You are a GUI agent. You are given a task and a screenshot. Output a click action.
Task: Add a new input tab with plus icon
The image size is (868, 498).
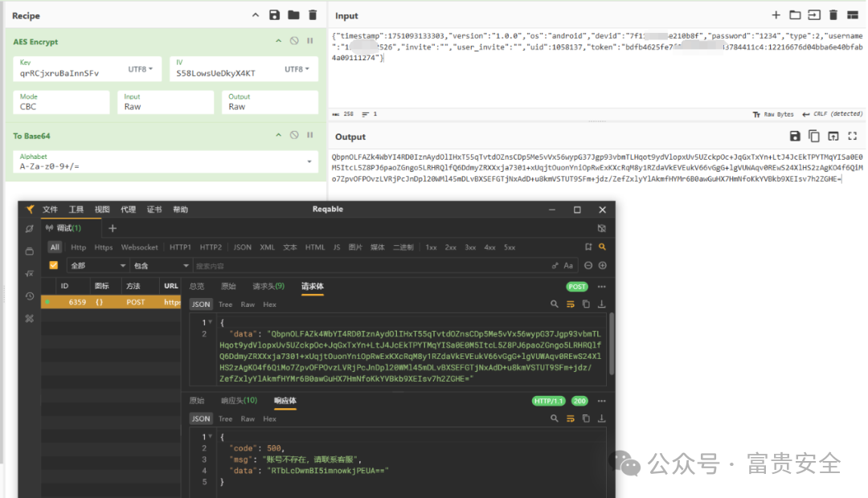776,15
